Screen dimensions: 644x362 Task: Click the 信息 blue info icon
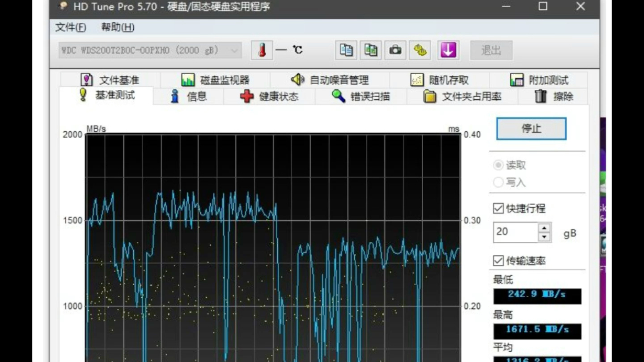coord(175,96)
